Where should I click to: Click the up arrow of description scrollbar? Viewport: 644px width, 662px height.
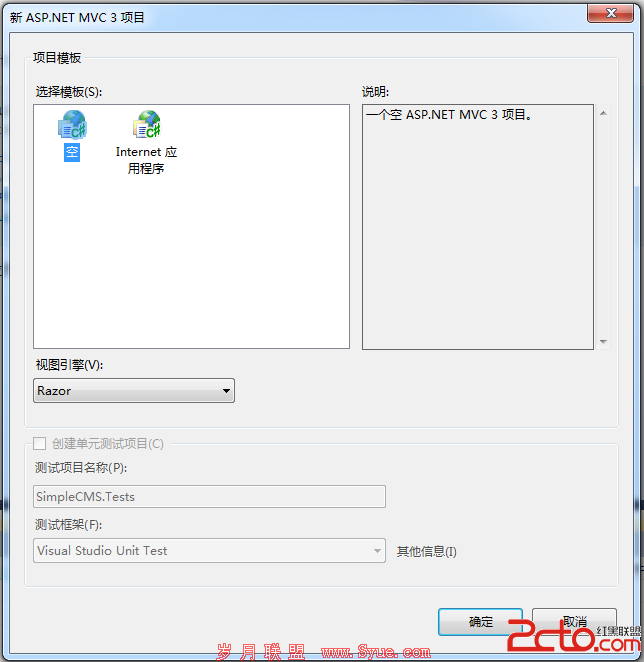[603, 113]
